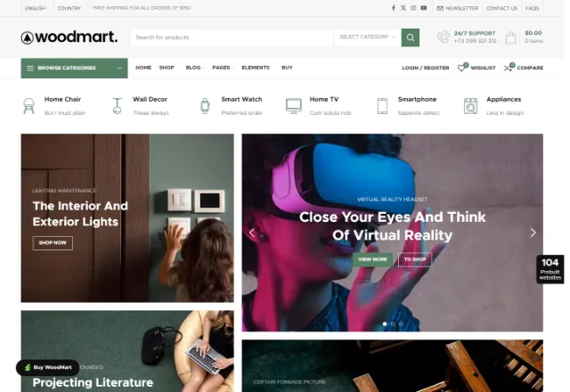Open the X (Twitter) social icon
This screenshot has height=392, width=570.
403,8
